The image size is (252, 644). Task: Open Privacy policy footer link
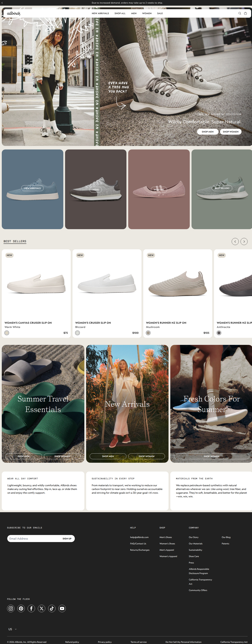click(105, 642)
